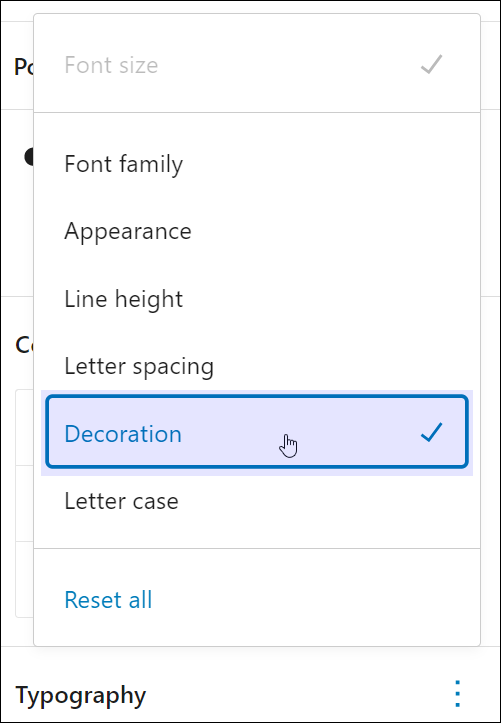Click the partially hidden "Co" section heading
Screen dimensions: 501x723
(24, 344)
